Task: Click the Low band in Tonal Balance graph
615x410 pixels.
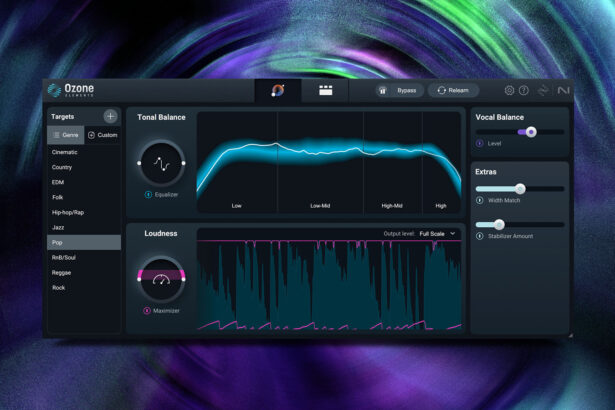Action: click(x=237, y=162)
